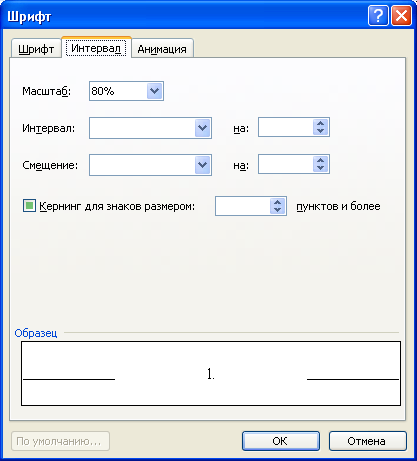Viewport: 417px width, 461px height.
Task: Increase the Интервал spacing value with the up arrow
Action: [320, 123]
